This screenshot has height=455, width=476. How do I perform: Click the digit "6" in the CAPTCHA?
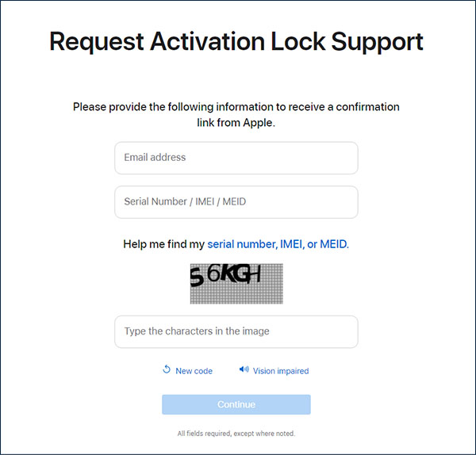tap(213, 273)
